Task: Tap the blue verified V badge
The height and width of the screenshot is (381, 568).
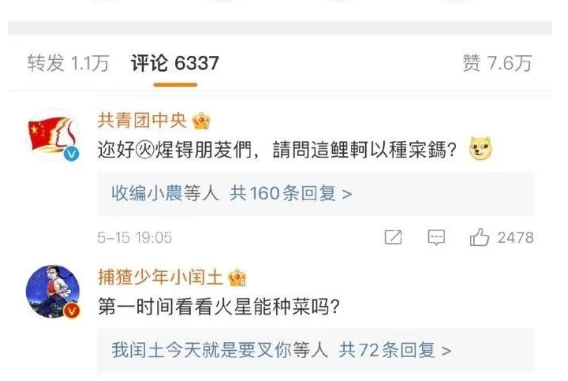Action: 72,154
